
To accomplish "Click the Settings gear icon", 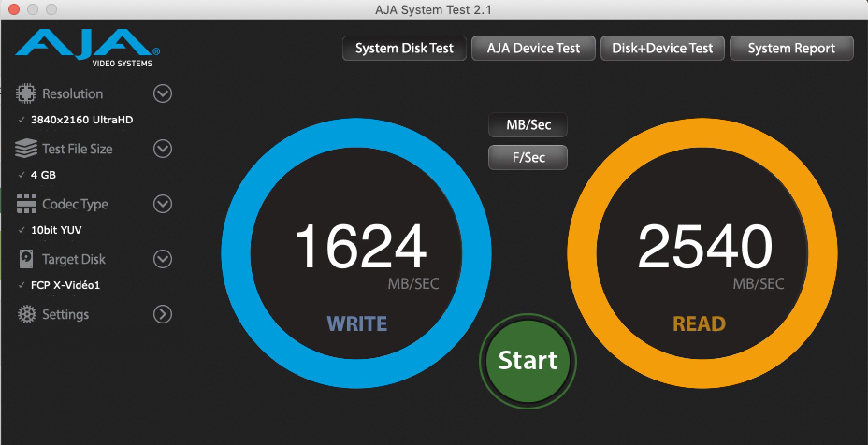I will [x=27, y=314].
